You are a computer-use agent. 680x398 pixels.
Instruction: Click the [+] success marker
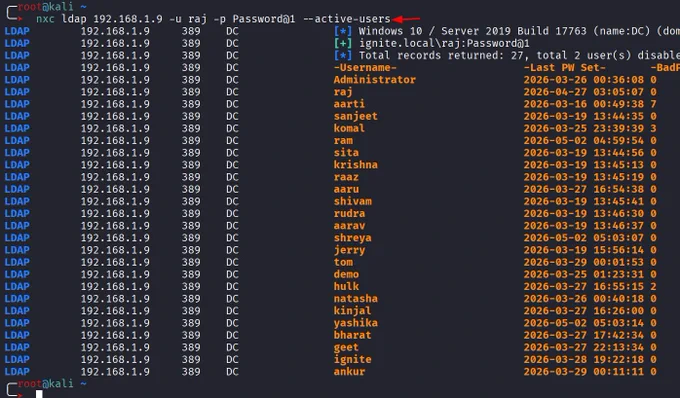click(x=343, y=43)
